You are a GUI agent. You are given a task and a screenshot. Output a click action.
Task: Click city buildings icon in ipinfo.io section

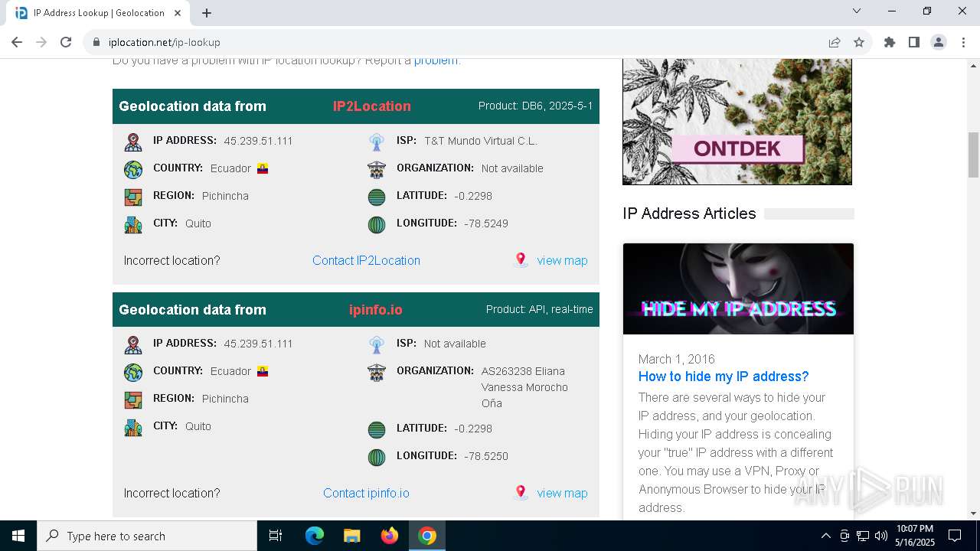coord(133,428)
